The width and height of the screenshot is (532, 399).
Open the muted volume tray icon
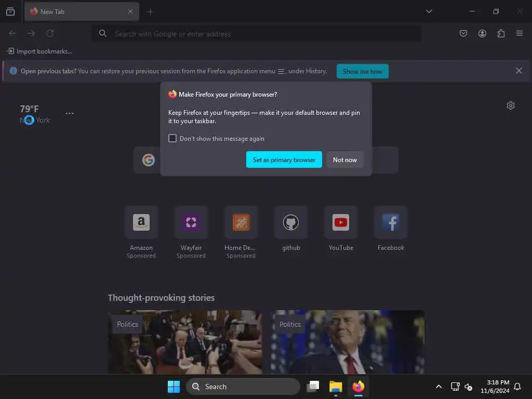(x=469, y=387)
